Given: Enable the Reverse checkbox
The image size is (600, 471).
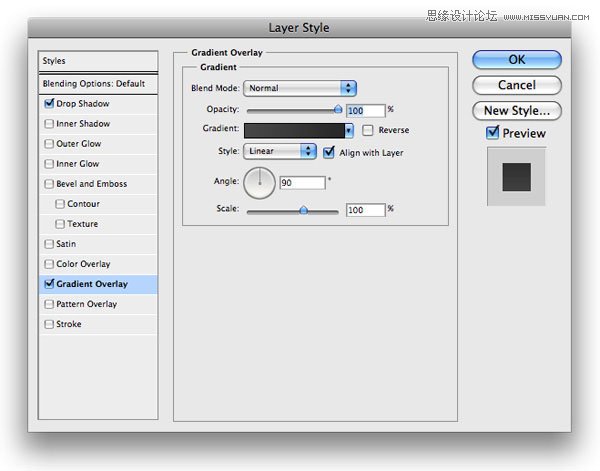Looking at the screenshot, I should 367,130.
